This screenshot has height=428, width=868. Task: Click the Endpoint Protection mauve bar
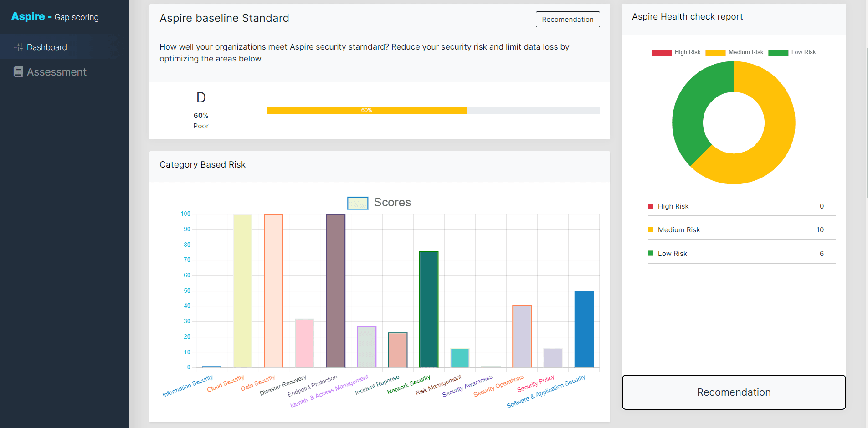click(x=335, y=291)
